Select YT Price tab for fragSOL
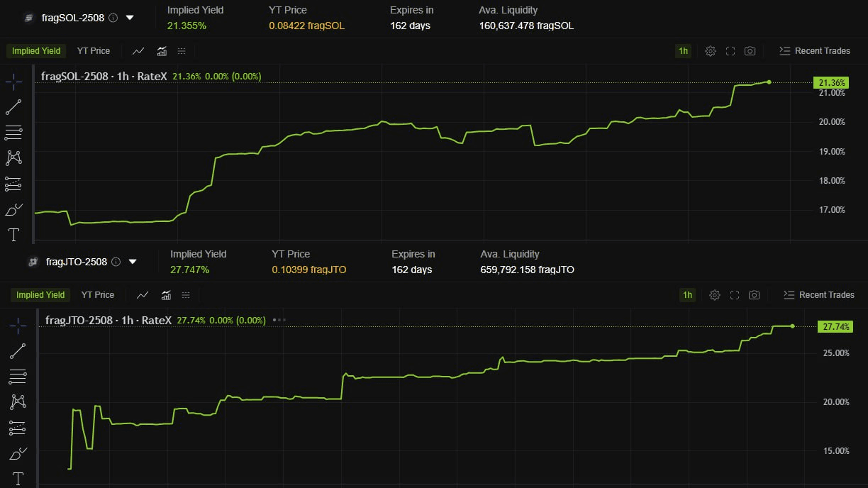 94,51
